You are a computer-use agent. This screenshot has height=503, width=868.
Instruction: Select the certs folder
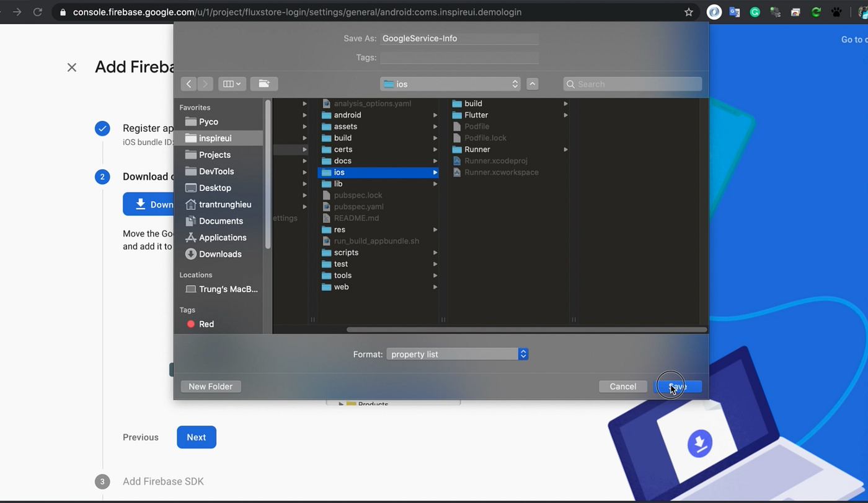(378, 149)
